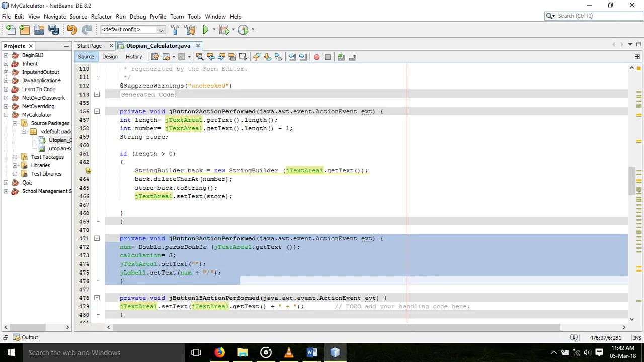The image size is (644, 362).
Task: Switch to the Start Page tab
Action: pos(90,46)
